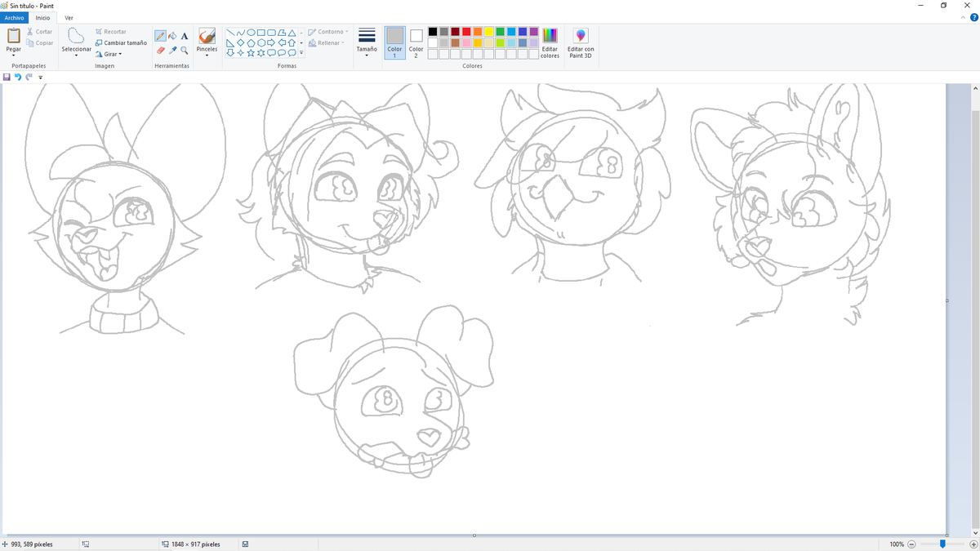The image size is (980, 551).
Task: Pick the black color swatch
Action: point(433,32)
